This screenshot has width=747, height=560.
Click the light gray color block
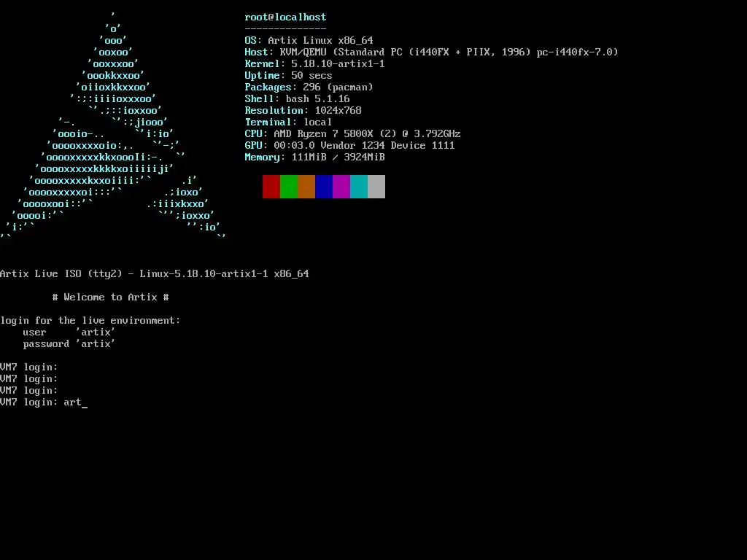(376, 187)
